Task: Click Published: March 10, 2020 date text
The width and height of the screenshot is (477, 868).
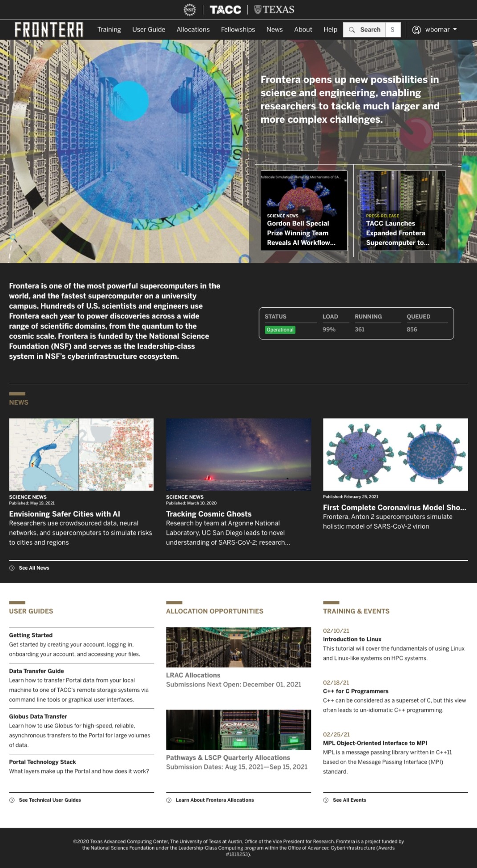Action: coord(191,503)
